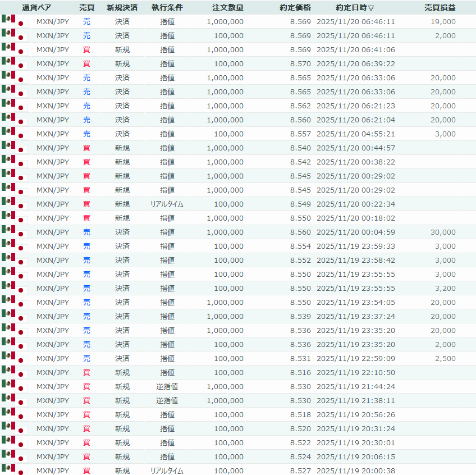
Task: Select 逆指値 in the 21:38:11 row
Action: pyautogui.click(x=167, y=401)
